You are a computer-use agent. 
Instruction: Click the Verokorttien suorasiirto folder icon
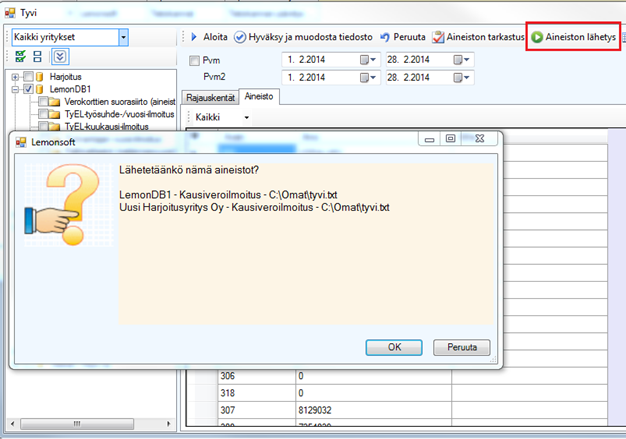[55, 102]
